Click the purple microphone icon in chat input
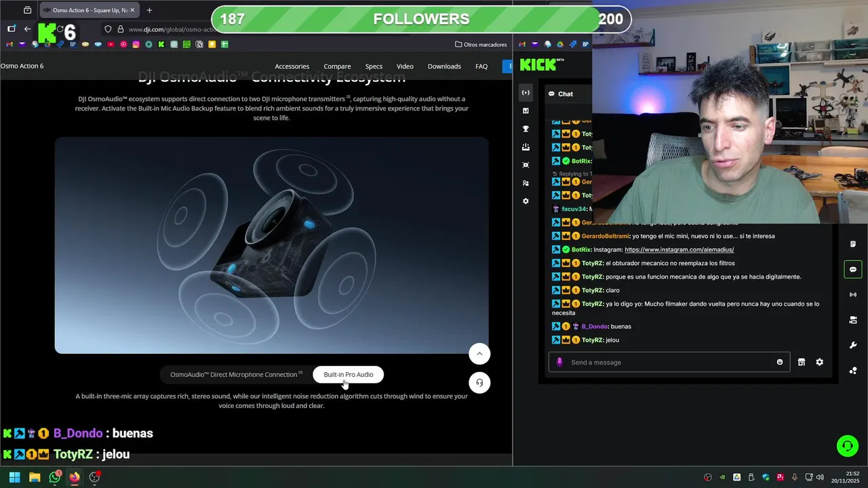 point(559,362)
